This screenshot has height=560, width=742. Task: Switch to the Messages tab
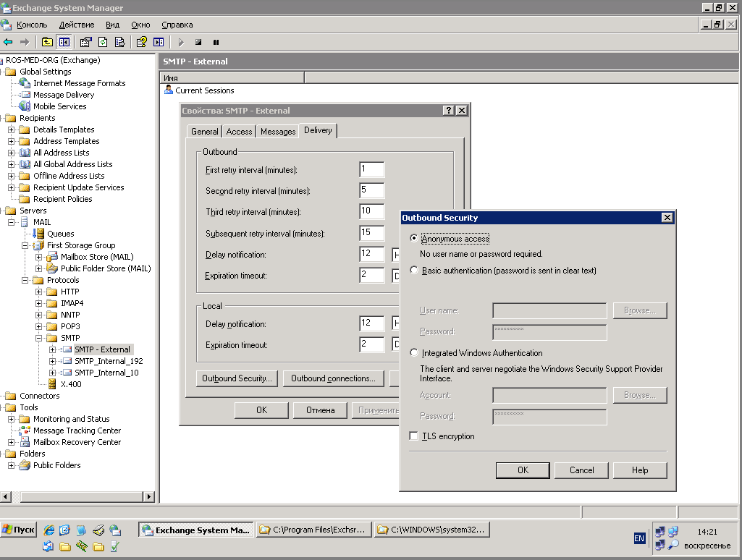tap(278, 132)
